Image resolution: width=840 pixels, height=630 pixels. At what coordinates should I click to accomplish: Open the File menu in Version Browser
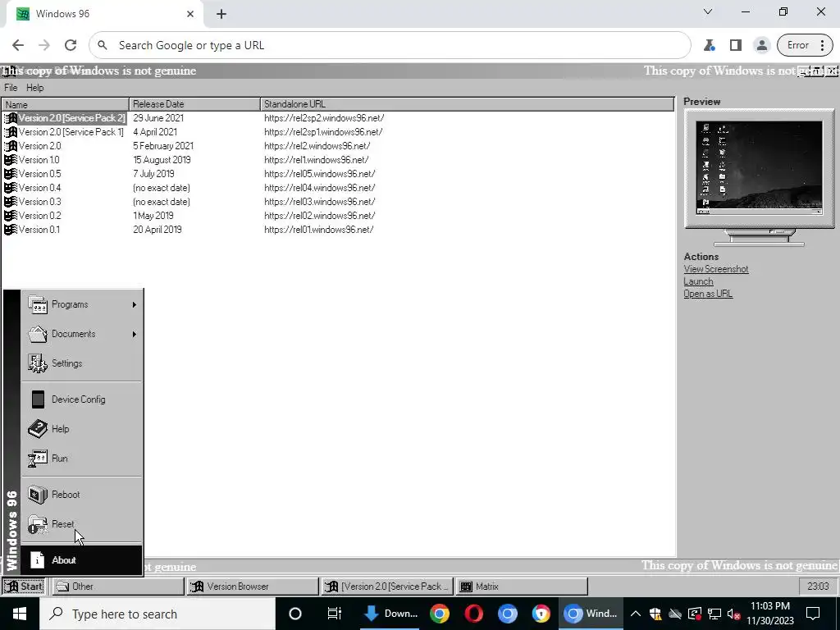[x=11, y=87]
